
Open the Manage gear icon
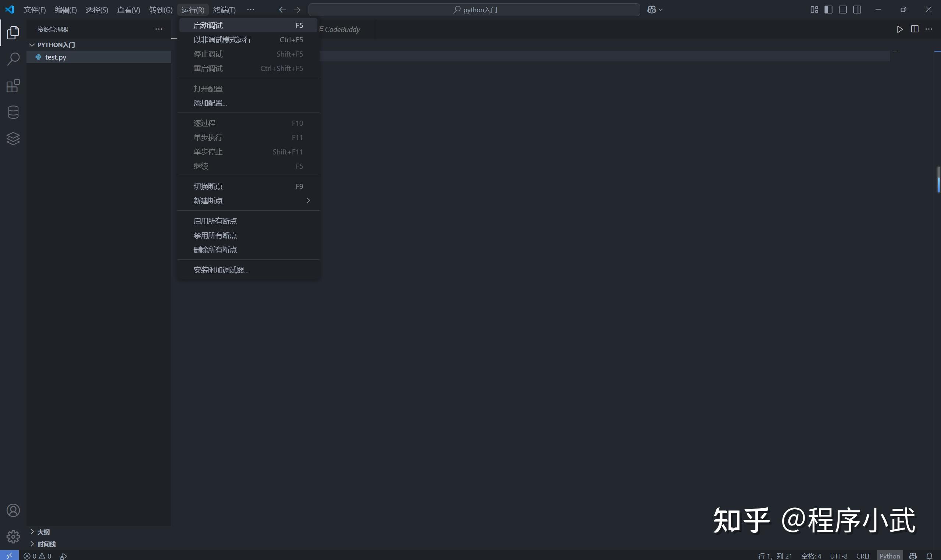13,536
